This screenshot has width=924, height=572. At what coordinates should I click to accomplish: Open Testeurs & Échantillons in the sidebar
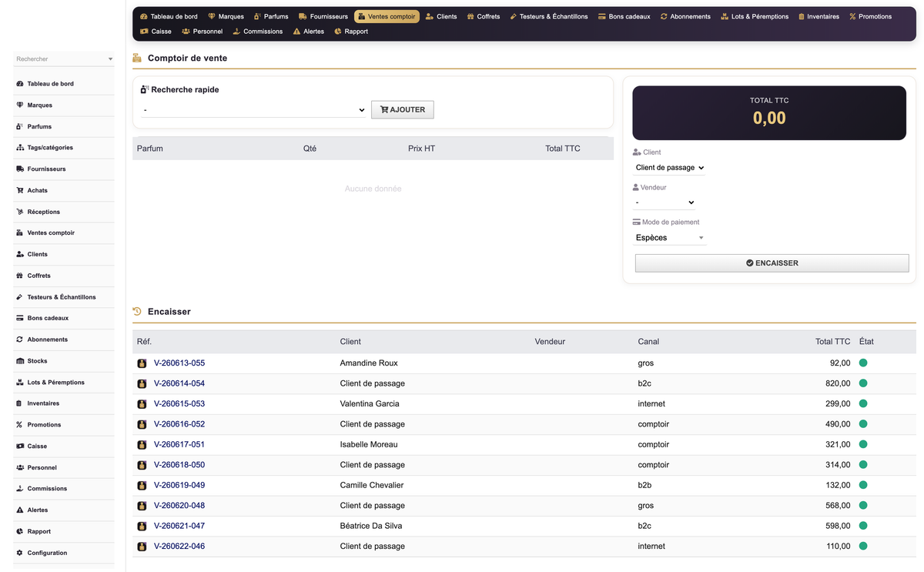tap(64, 297)
